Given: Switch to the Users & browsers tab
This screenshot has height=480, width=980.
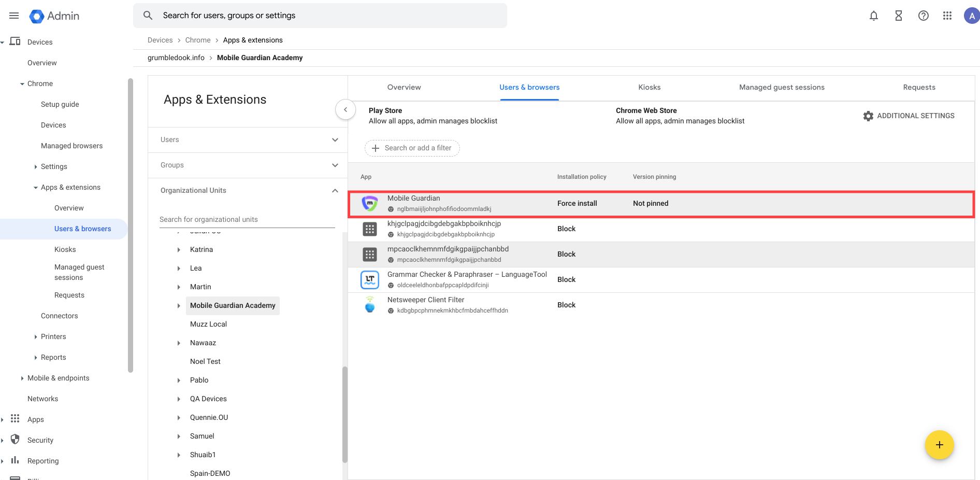Looking at the screenshot, I should 529,87.
